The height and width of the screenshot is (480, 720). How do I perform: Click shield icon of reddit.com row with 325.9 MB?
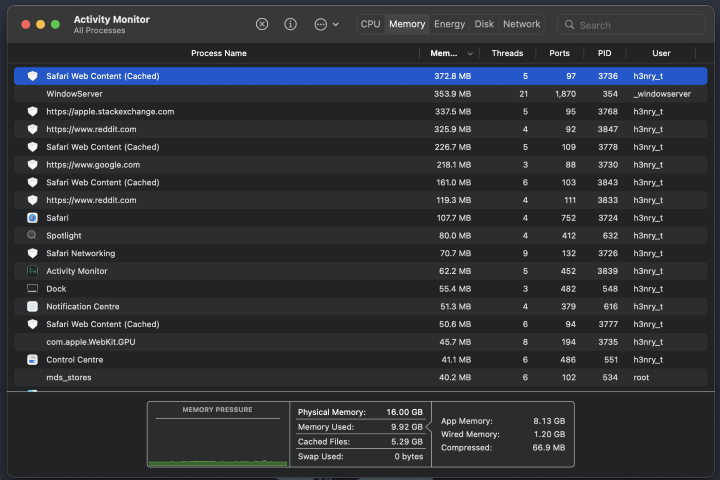point(32,129)
